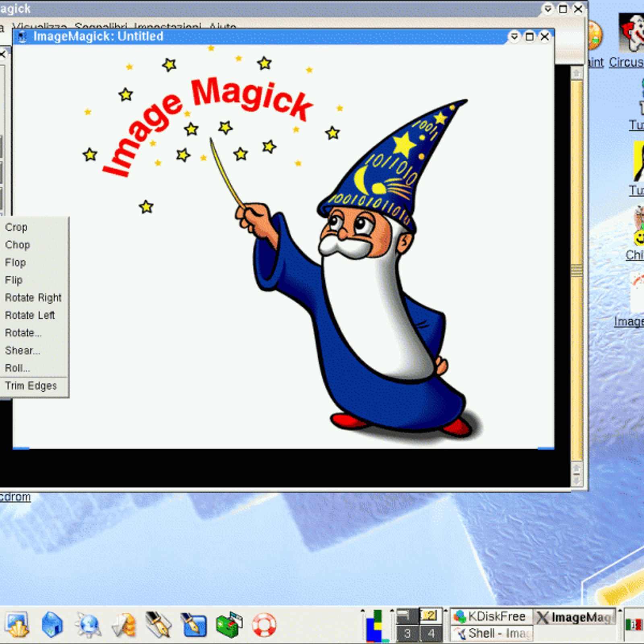Switch to virtual desktop 4 in pager

point(430,634)
